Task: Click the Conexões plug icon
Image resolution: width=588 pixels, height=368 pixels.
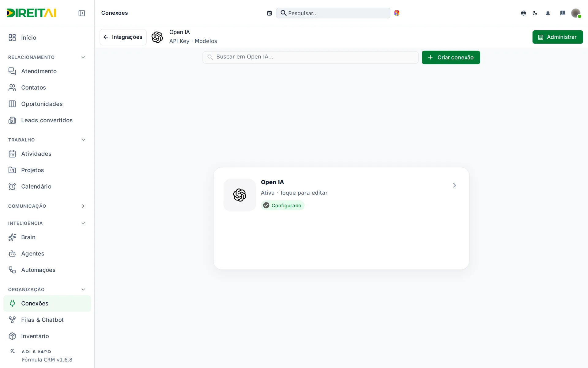Action: (12, 303)
